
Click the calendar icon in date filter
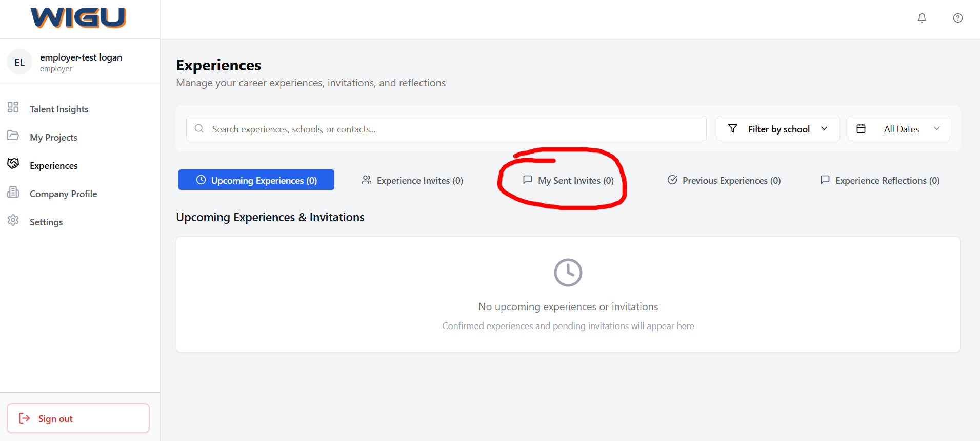pos(861,128)
